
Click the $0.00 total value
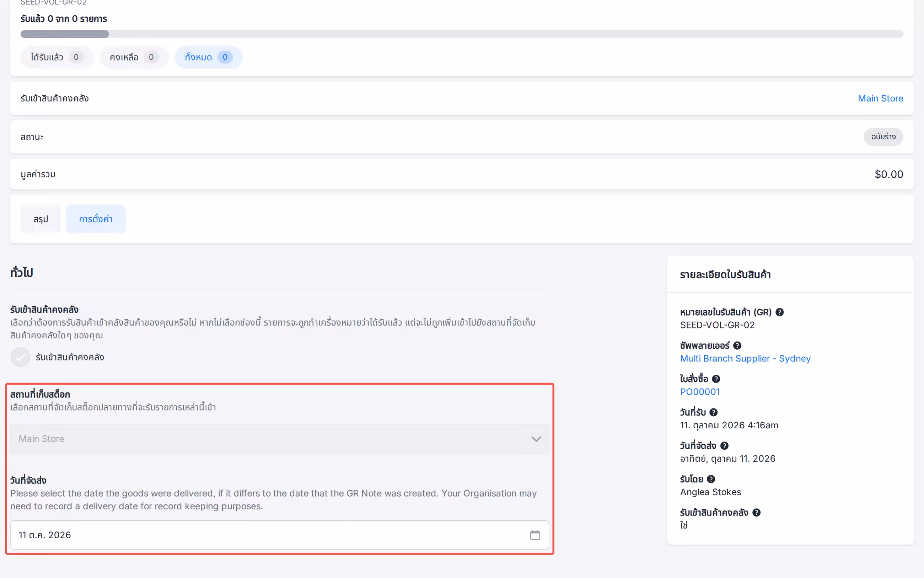coord(889,174)
